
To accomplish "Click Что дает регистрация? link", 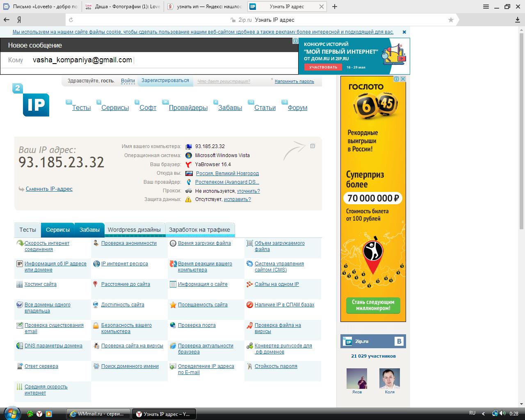I will coord(224,81).
